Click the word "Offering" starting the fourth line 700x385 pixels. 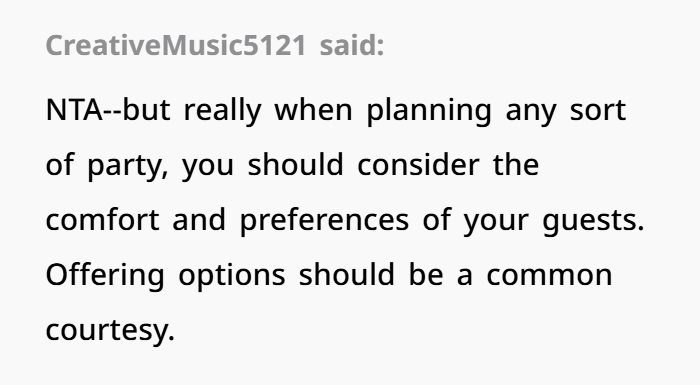(105, 276)
